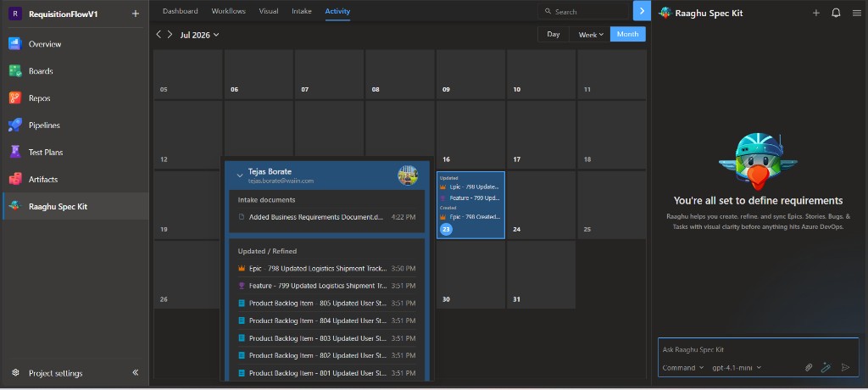Image resolution: width=868 pixels, height=390 pixels.
Task: Open Product Backlog Item 804 row
Action: pyautogui.click(x=326, y=320)
